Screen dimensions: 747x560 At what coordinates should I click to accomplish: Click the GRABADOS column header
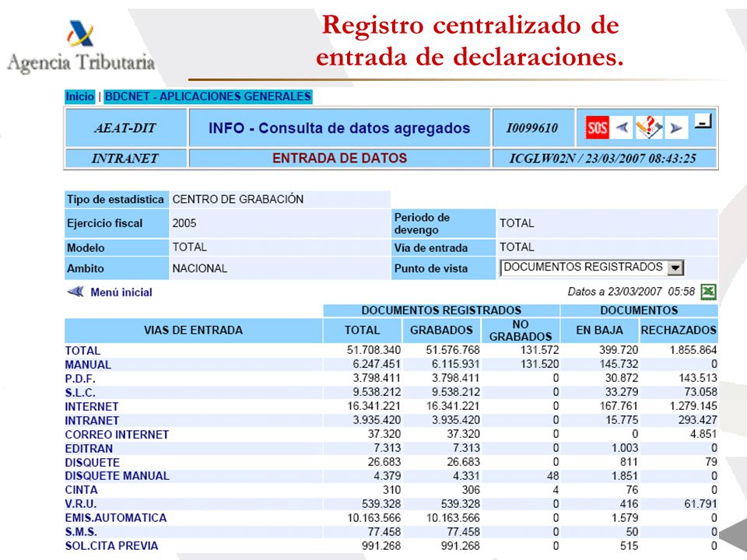click(441, 330)
